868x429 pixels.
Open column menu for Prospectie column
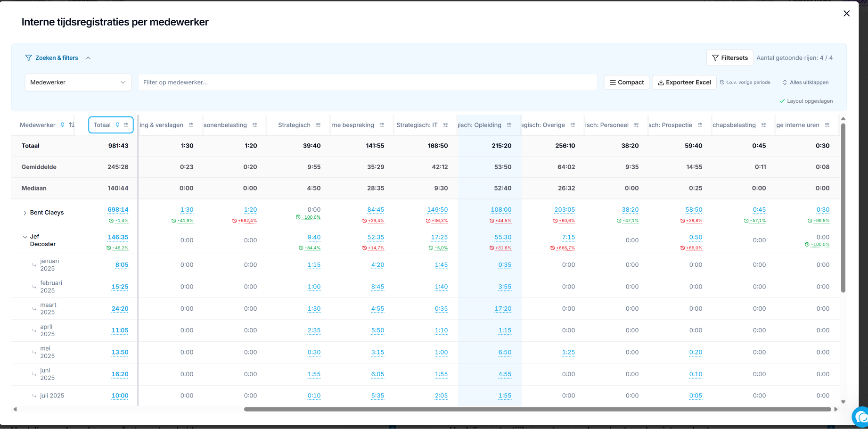click(x=700, y=125)
